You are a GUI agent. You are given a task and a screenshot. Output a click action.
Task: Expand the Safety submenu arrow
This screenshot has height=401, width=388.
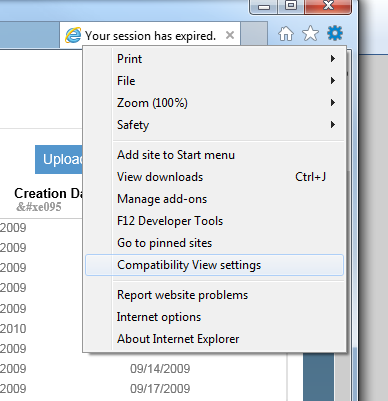click(x=332, y=125)
